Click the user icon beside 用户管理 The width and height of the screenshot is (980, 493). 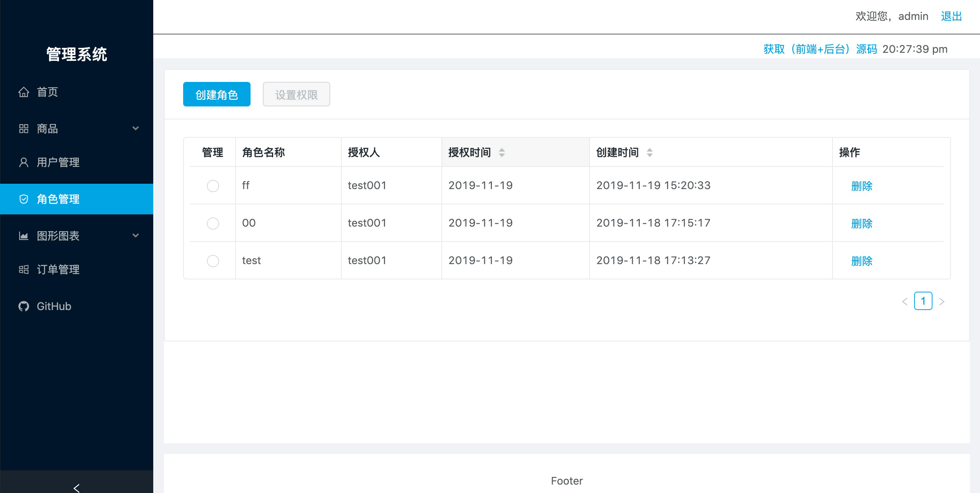24,162
